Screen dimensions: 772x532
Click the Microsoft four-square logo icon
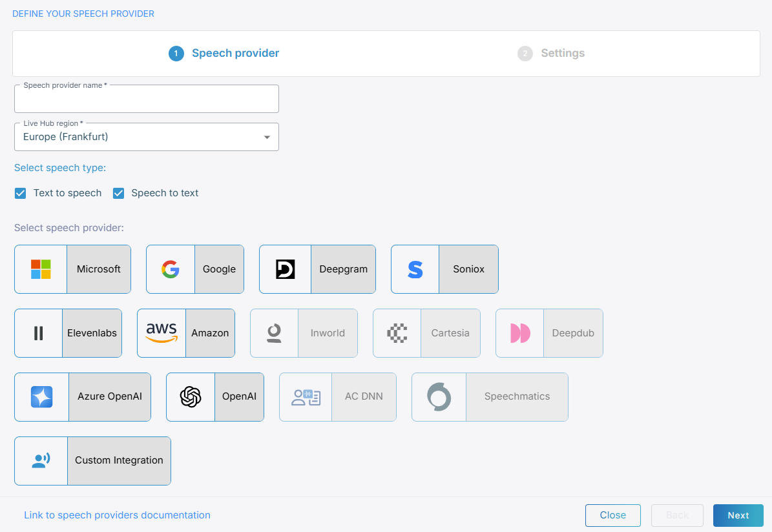(41, 269)
